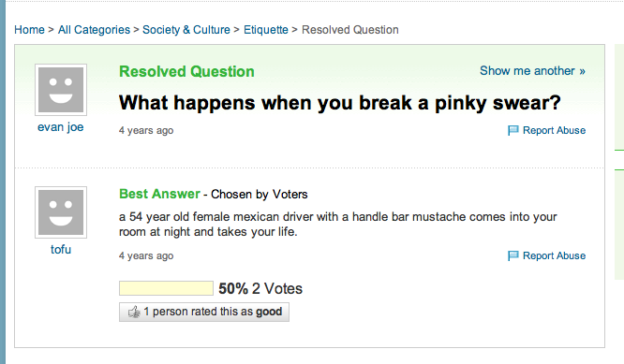Click the Best Answer heading
The height and width of the screenshot is (364, 624).
(159, 194)
